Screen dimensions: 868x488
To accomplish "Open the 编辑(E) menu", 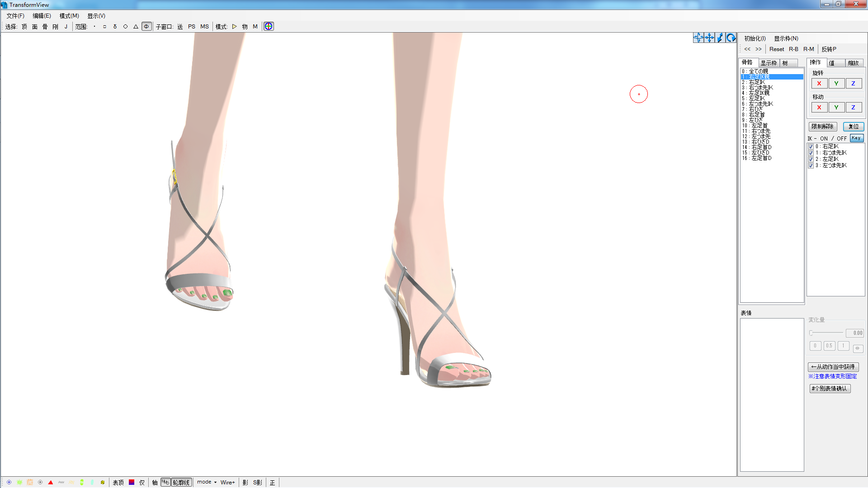I will (x=42, y=16).
